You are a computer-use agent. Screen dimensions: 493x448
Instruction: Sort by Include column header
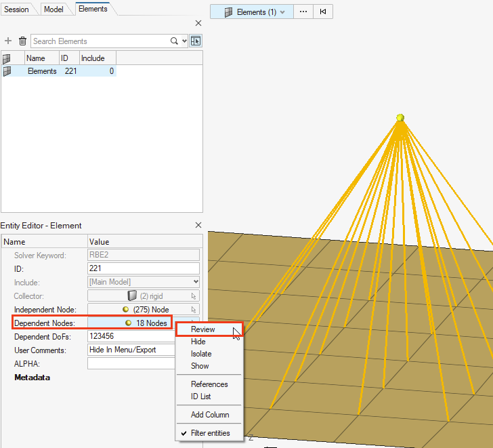pos(98,58)
